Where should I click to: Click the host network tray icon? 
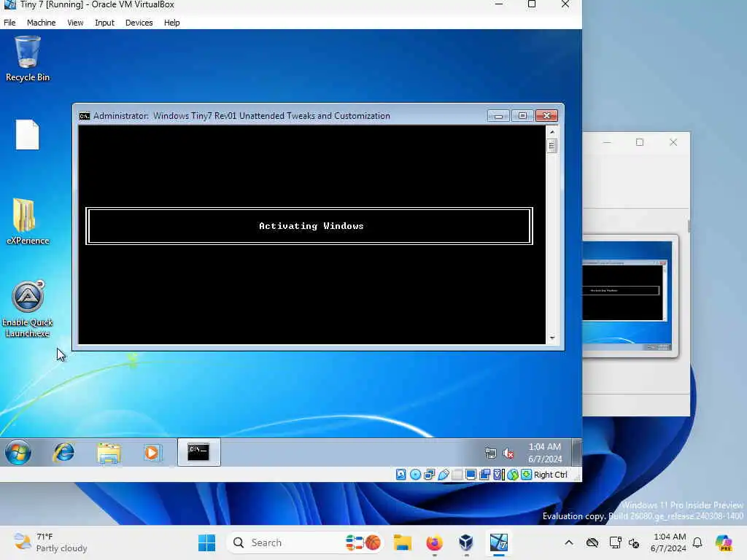coord(615,542)
